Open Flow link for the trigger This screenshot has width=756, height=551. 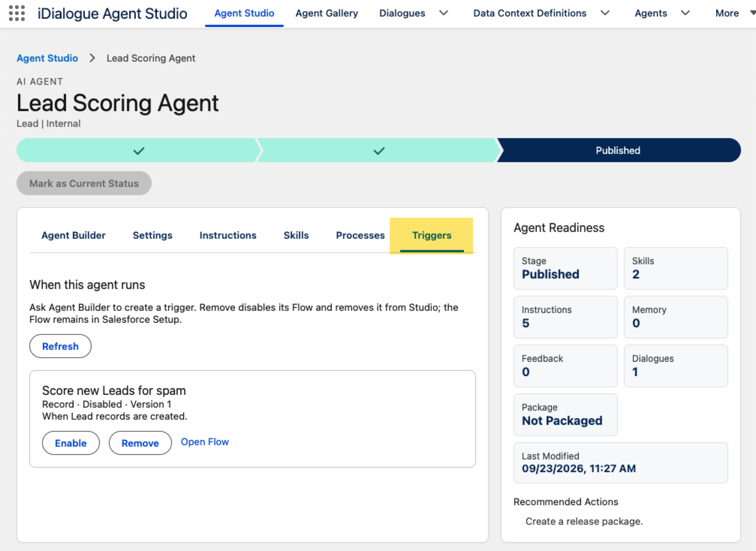(x=205, y=442)
